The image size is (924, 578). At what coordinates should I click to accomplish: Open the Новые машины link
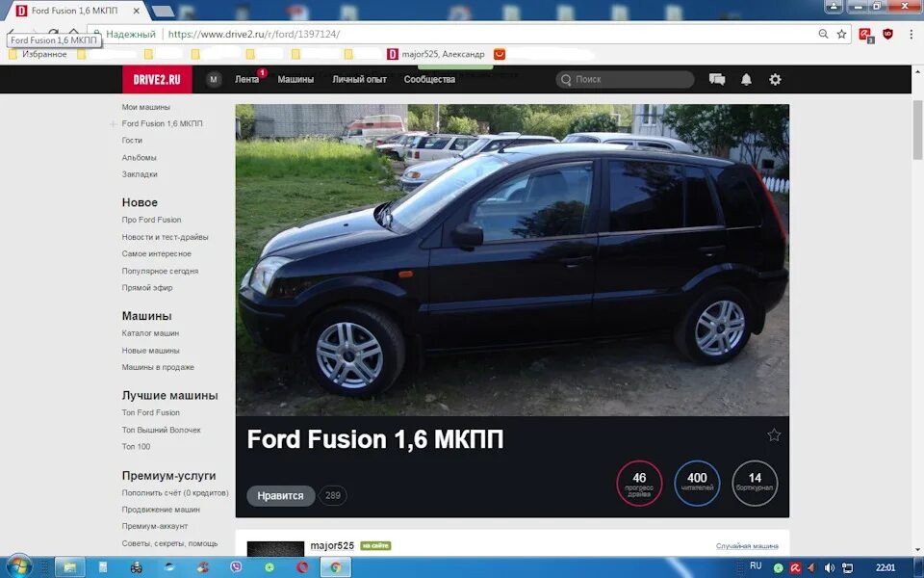(x=150, y=351)
